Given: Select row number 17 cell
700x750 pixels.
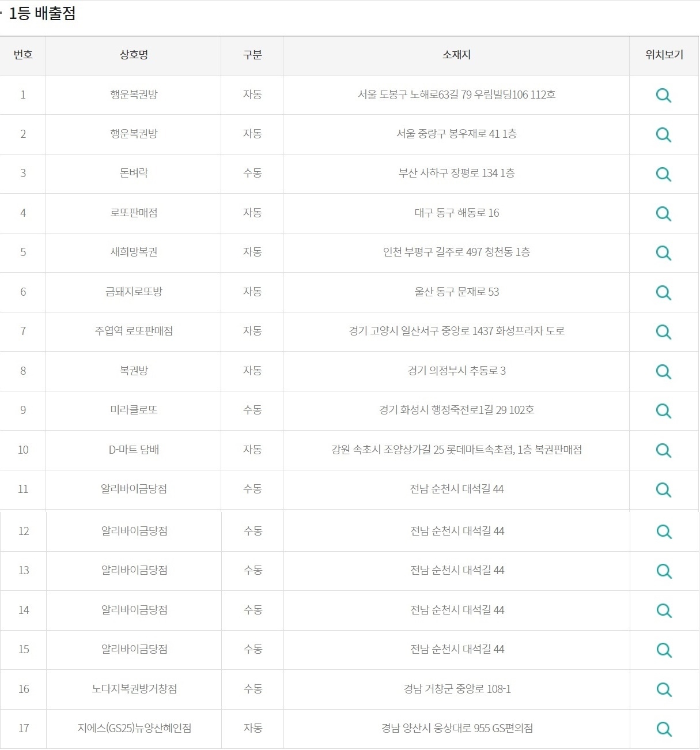Looking at the screenshot, I should (x=24, y=728).
